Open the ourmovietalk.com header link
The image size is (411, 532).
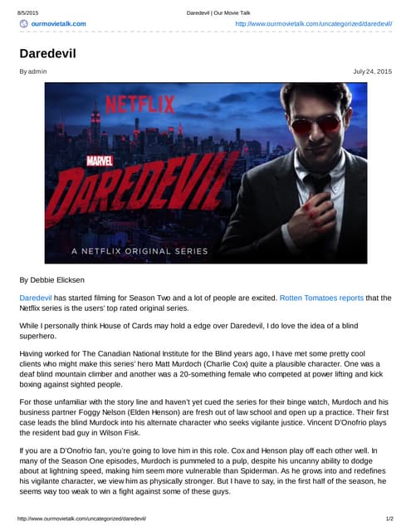coord(58,24)
